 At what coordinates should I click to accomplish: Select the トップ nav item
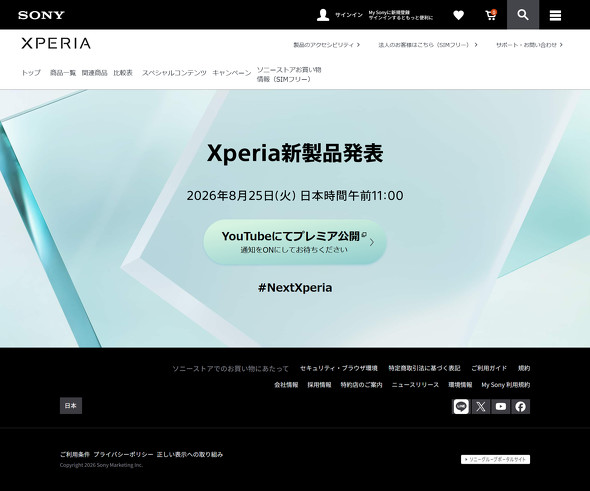(31, 73)
